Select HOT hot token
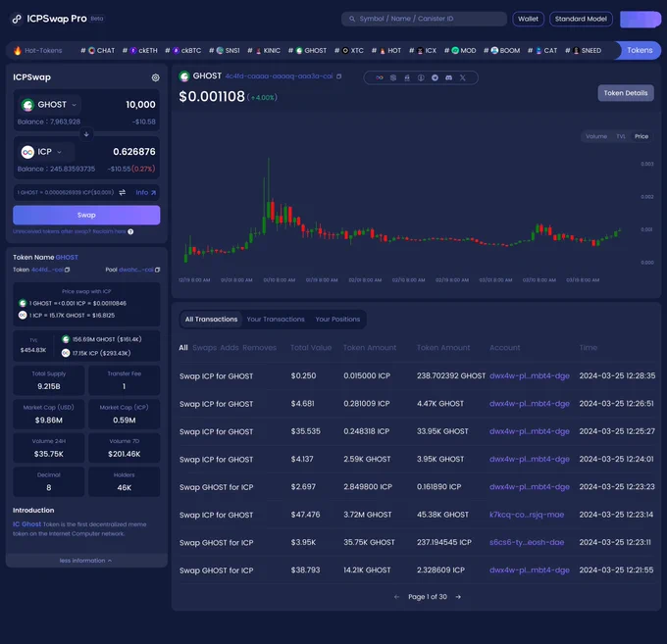 (386, 51)
